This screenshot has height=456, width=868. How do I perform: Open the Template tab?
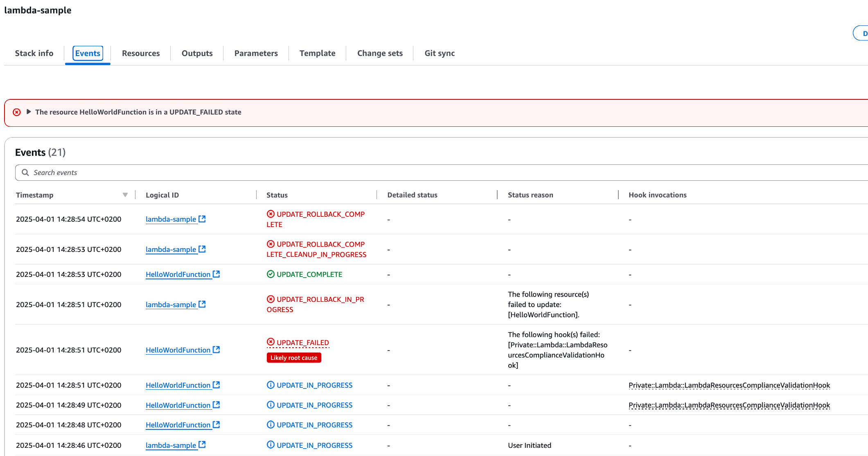(x=317, y=53)
